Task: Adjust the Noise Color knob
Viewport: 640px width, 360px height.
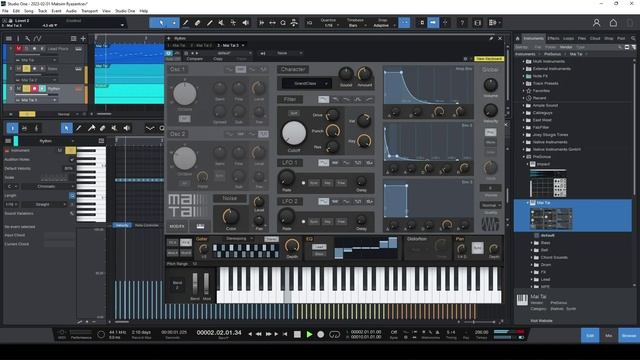Action: 231,216
